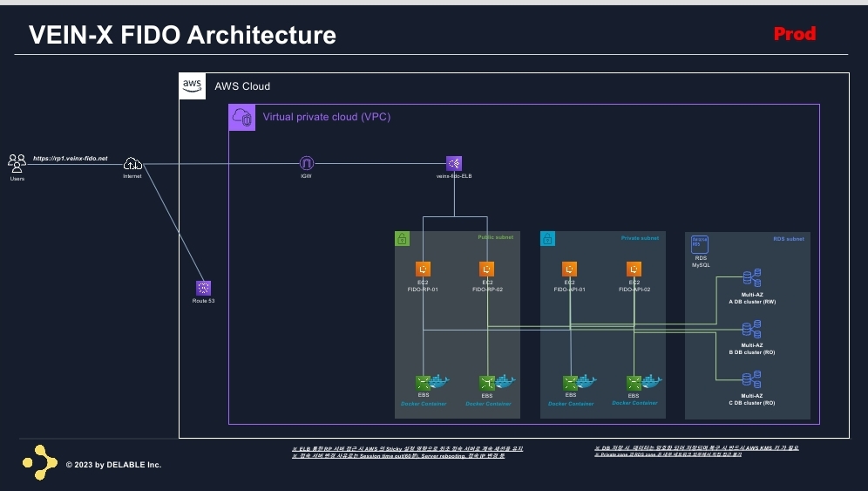Click the Users icon
Screen dimensions: 868x491
(17, 163)
